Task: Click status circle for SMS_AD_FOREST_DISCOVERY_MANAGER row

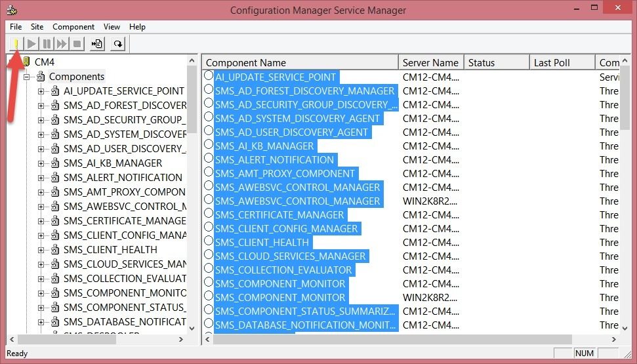Action: (x=209, y=89)
